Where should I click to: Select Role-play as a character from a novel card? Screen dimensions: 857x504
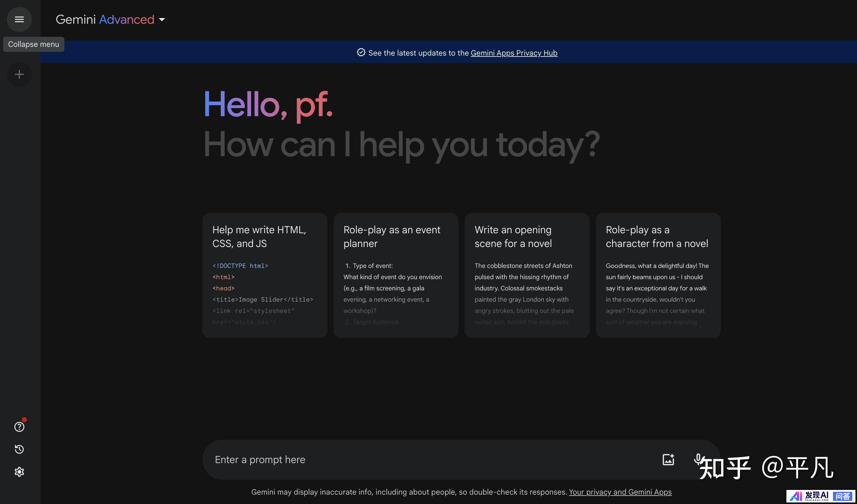click(x=658, y=275)
